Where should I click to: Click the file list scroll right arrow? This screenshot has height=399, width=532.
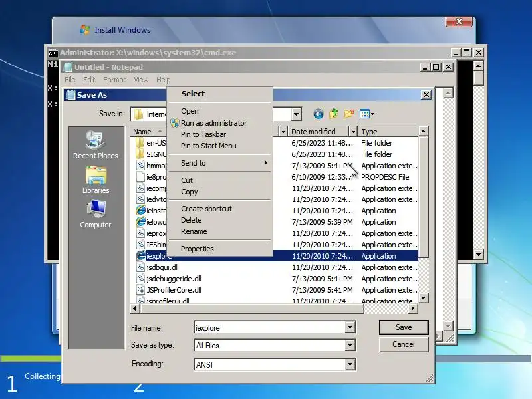pyautogui.click(x=412, y=309)
